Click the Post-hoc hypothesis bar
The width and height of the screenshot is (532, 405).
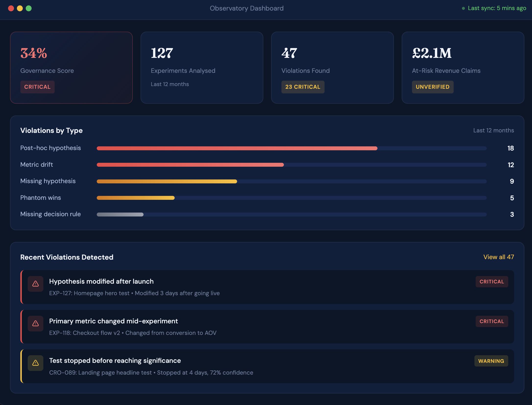point(237,148)
